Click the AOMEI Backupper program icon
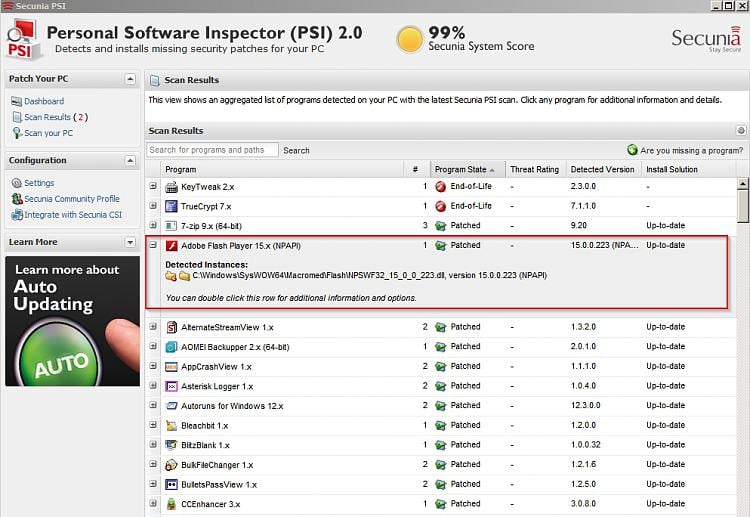Image resolution: width=750 pixels, height=517 pixels. pyautogui.click(x=171, y=347)
